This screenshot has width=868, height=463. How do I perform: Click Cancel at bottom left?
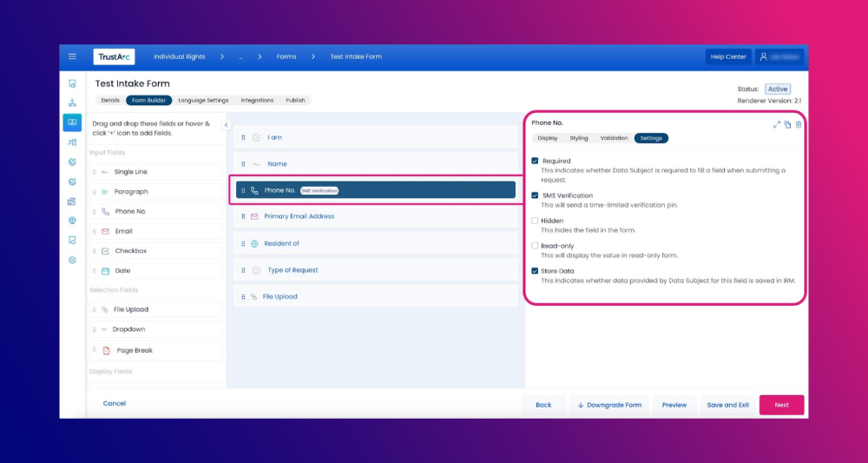(x=115, y=403)
